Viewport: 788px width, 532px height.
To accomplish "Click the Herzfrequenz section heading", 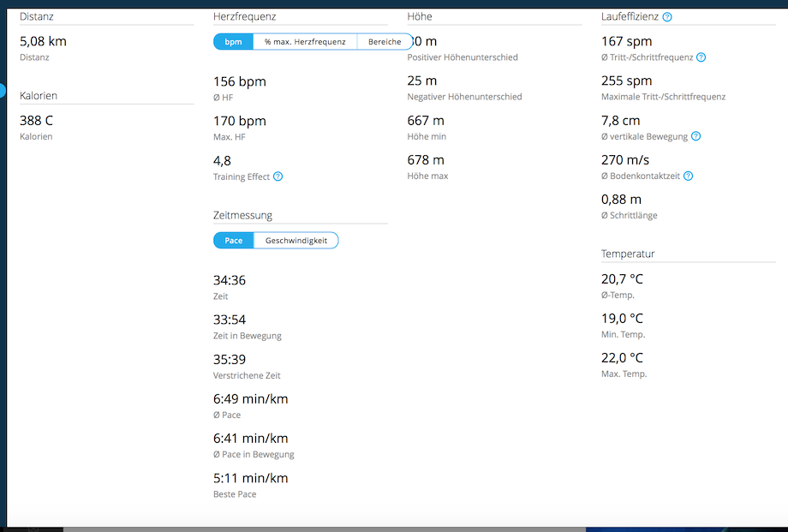I will [244, 16].
